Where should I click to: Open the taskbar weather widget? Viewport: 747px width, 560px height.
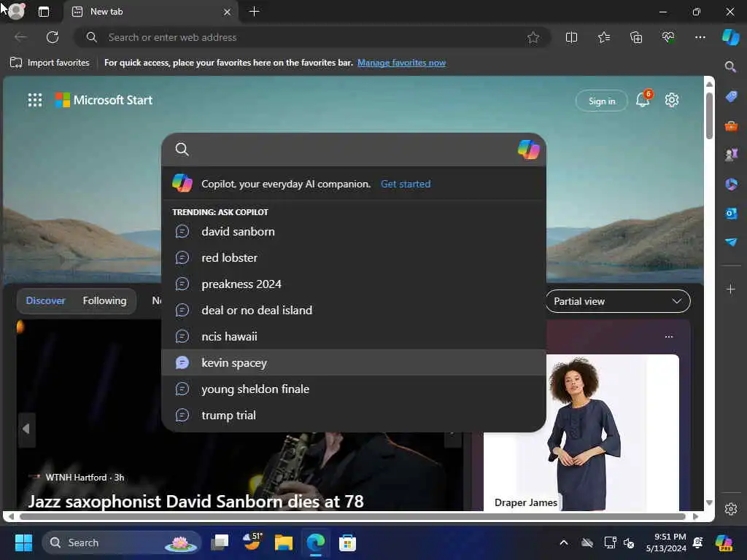(252, 542)
